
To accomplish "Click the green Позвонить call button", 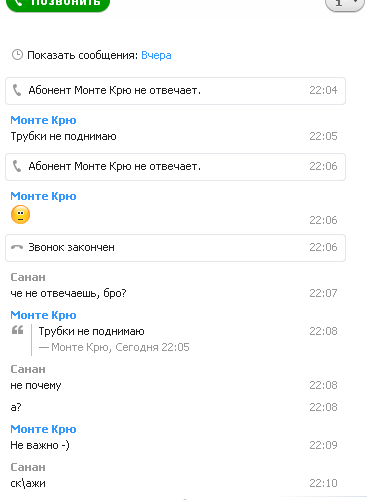I will [x=58, y=4].
